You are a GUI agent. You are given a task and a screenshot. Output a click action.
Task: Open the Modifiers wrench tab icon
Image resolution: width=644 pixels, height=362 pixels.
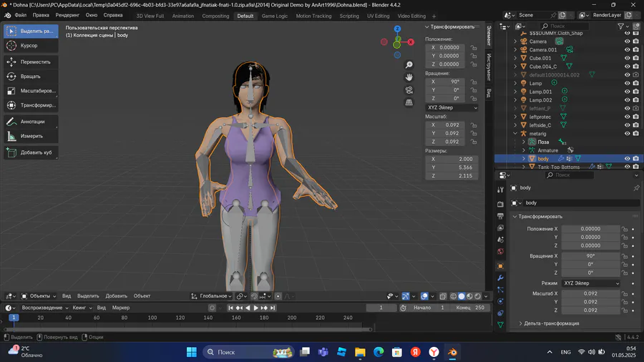point(500,278)
